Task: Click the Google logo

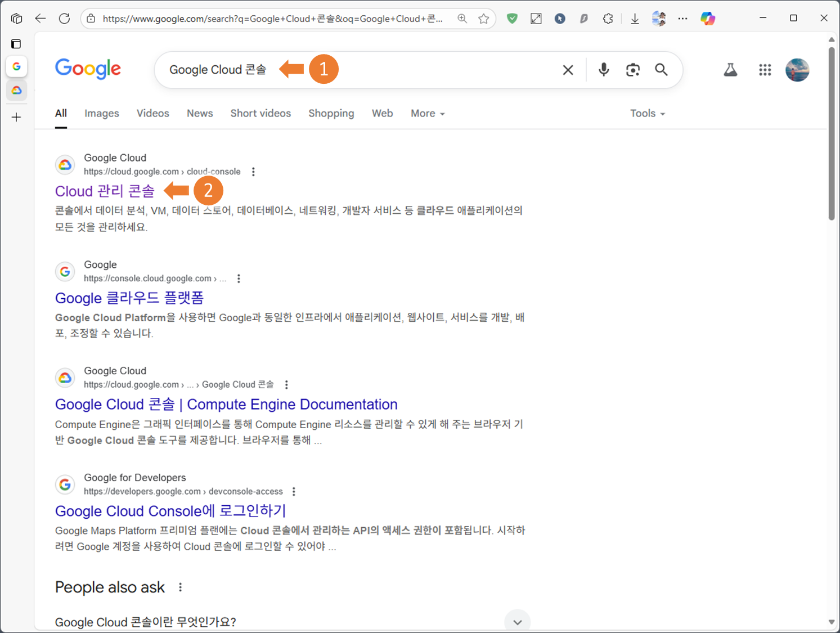Action: click(88, 69)
